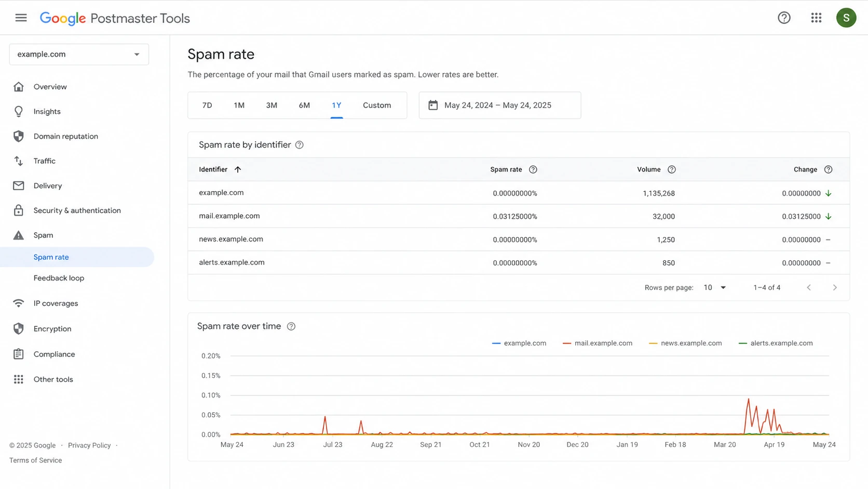868x489 pixels.
Task: Toggle news.example.com series in chart legend
Action: [x=685, y=343]
